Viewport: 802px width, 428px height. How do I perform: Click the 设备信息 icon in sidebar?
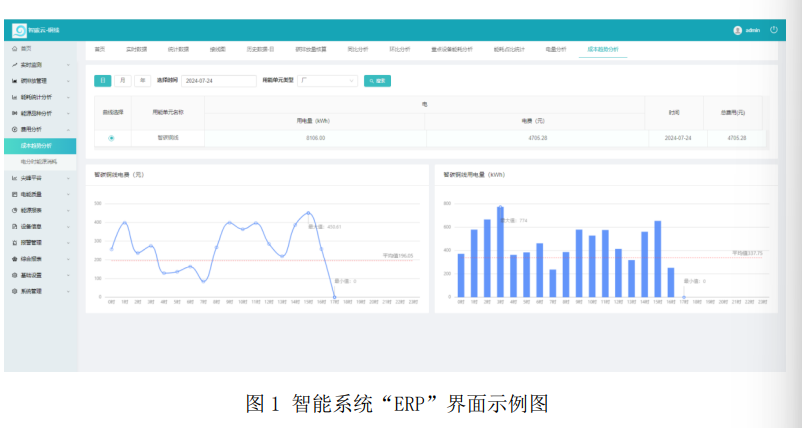[x=14, y=226]
